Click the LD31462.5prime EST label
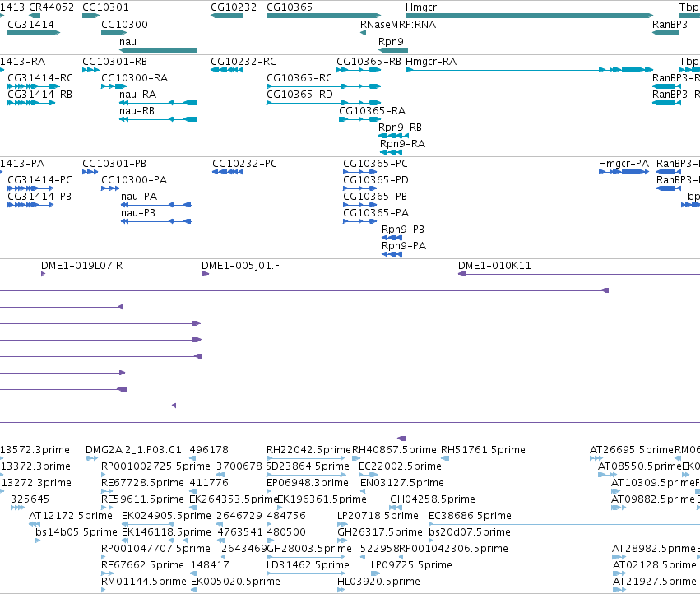700x594 pixels. pyautogui.click(x=308, y=565)
